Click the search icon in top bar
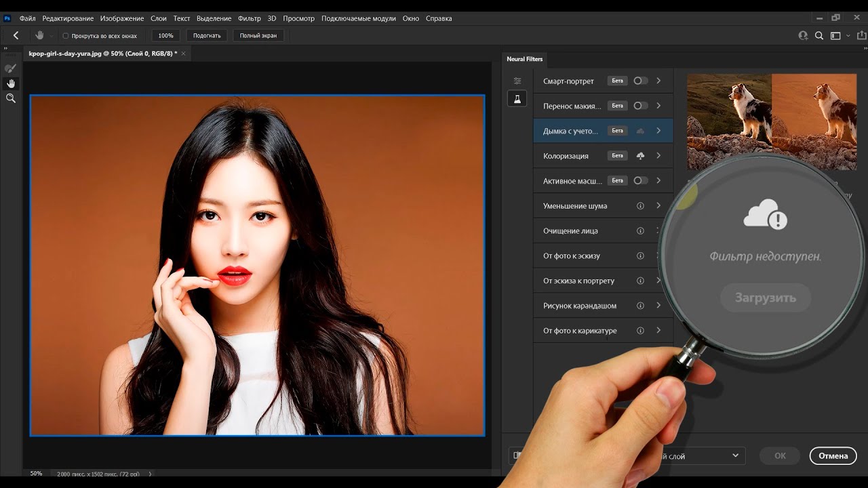Screen dimensions: 868x488 click(x=819, y=36)
